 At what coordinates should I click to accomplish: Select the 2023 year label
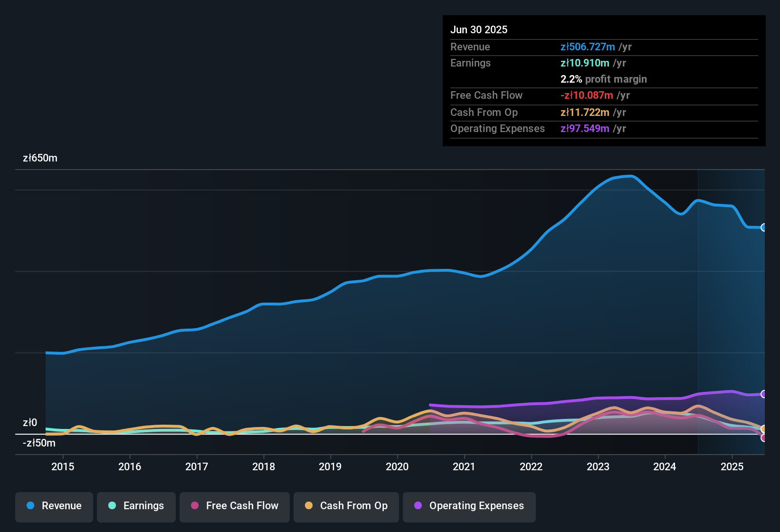click(x=599, y=466)
